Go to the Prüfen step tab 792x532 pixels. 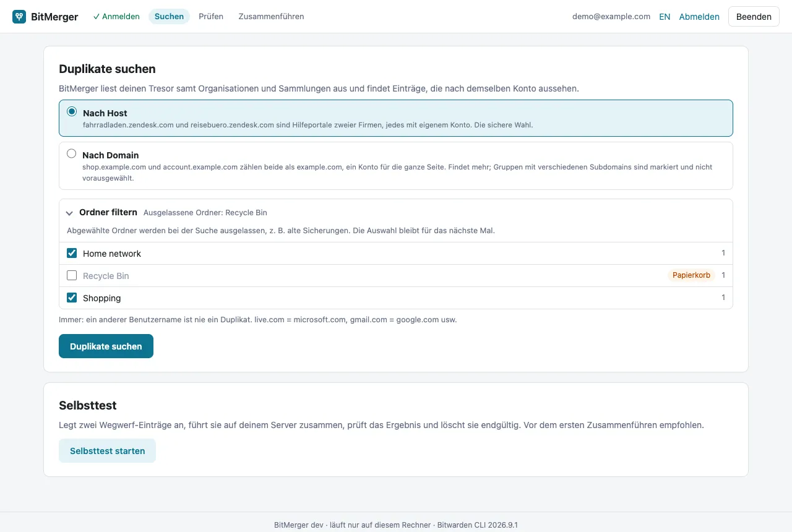[211, 17]
